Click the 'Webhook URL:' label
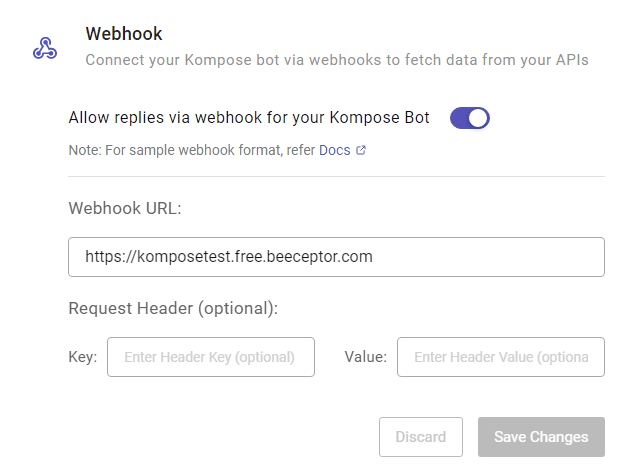Screen dimensions: 629x465 coord(125,208)
